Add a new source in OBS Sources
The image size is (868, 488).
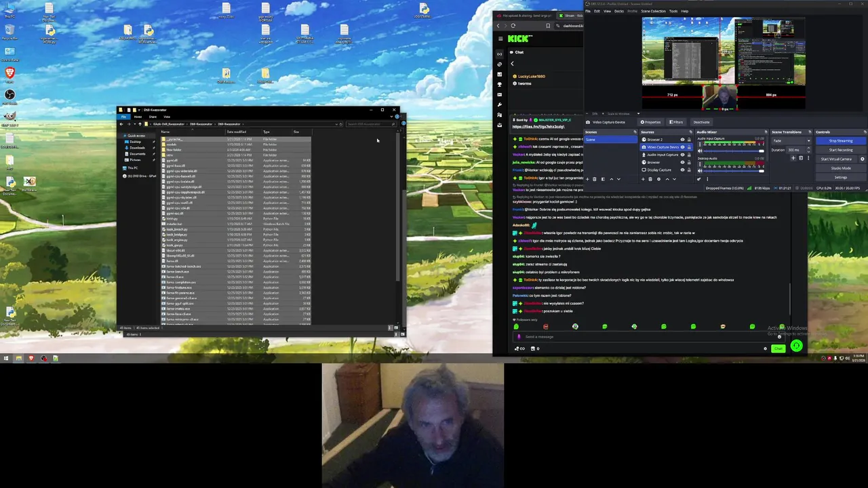point(643,179)
